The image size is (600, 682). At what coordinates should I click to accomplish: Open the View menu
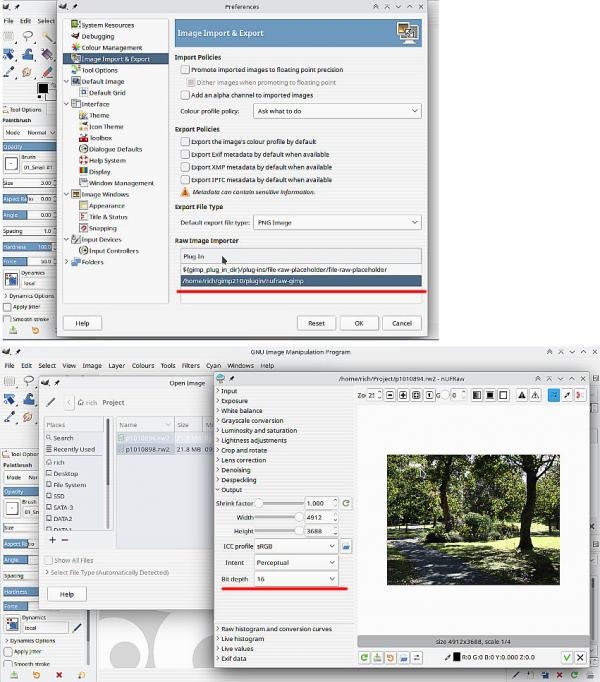[69, 365]
